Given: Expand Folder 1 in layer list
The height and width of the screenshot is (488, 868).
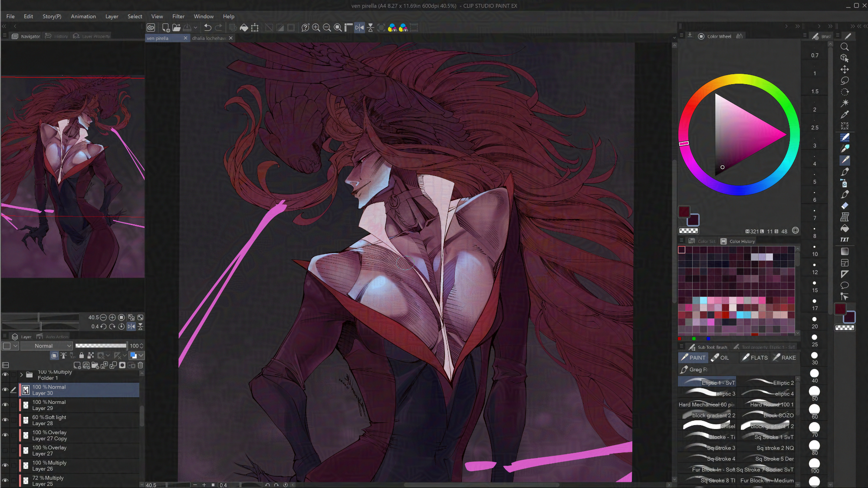Looking at the screenshot, I should (21, 375).
